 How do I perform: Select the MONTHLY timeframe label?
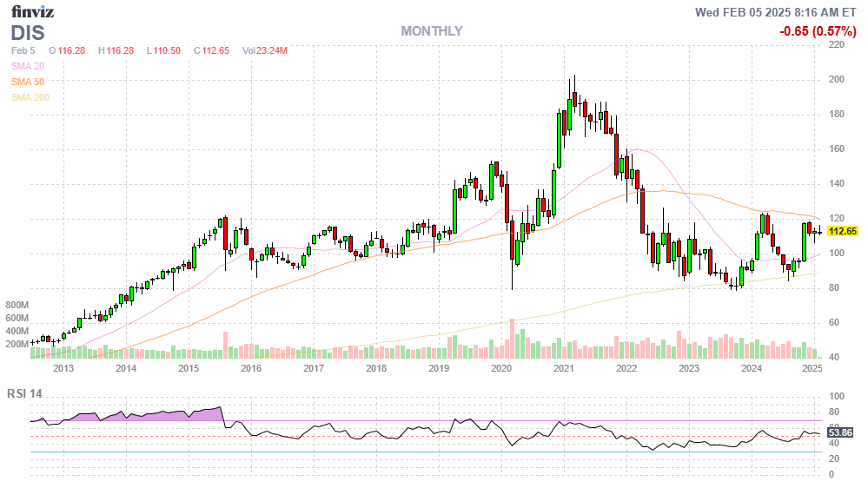point(432,31)
